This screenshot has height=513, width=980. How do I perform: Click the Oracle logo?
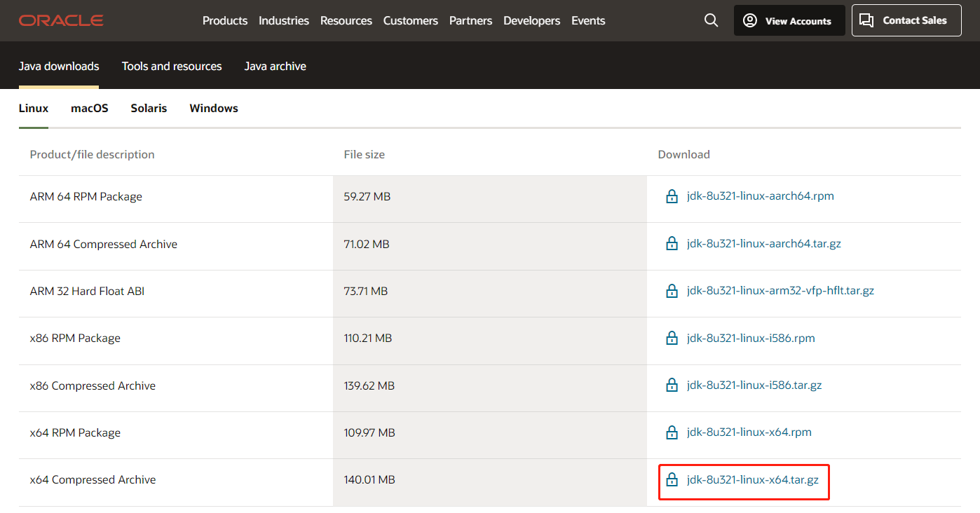[61, 20]
